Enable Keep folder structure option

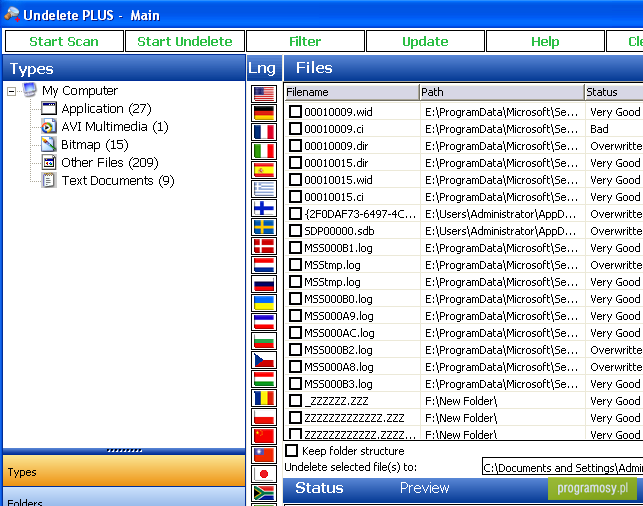coord(292,451)
